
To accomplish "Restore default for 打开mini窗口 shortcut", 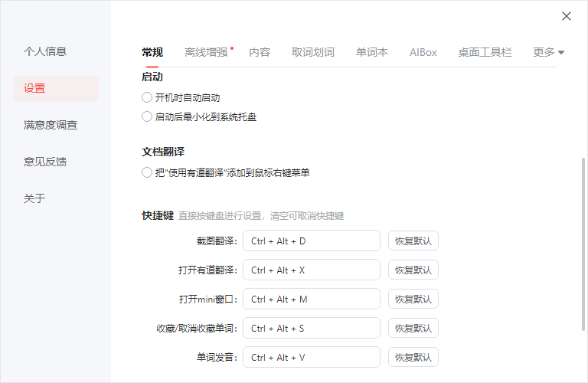I will (413, 299).
